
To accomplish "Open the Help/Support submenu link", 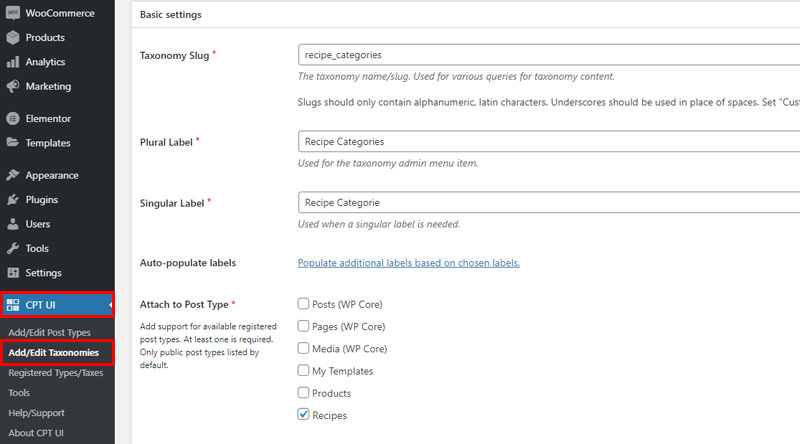I will tap(36, 413).
